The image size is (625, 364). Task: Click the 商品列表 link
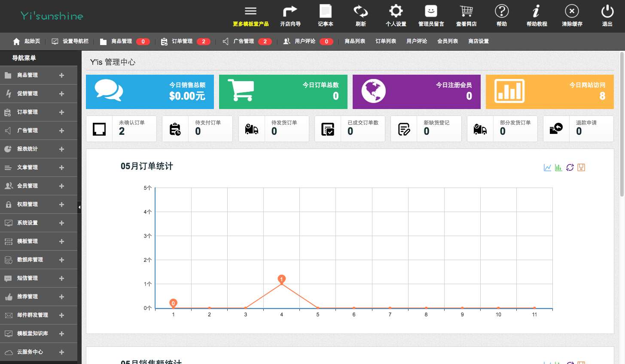pyautogui.click(x=355, y=41)
